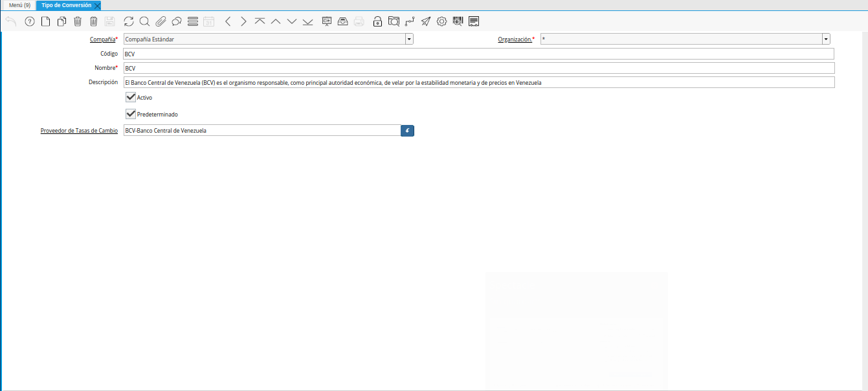Click the Organización label link
Screen dimensions: 868x391
[515, 39]
